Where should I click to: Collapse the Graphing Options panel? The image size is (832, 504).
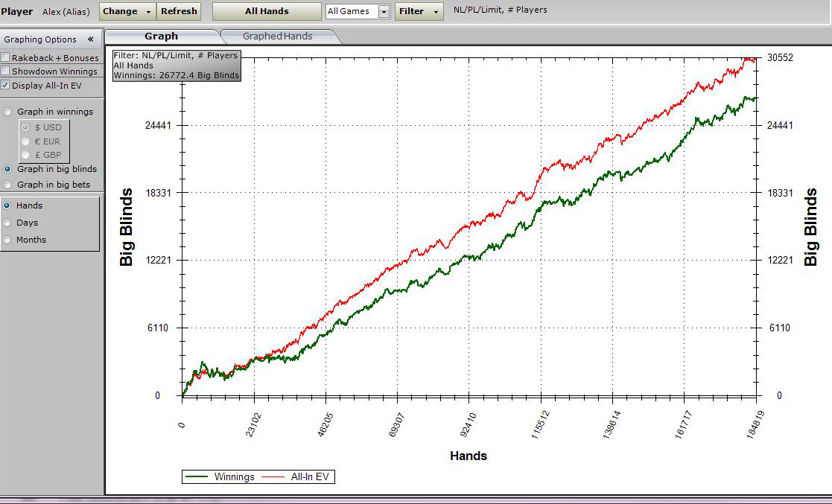(90, 39)
